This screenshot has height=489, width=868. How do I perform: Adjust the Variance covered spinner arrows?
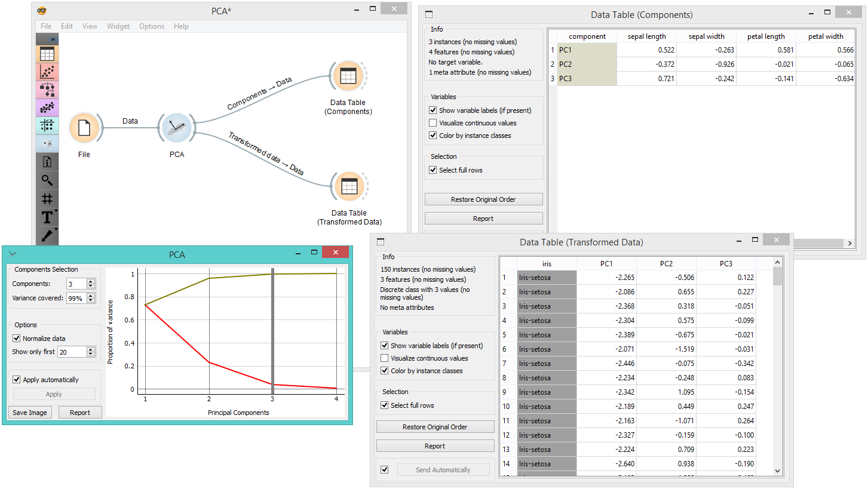coord(91,298)
